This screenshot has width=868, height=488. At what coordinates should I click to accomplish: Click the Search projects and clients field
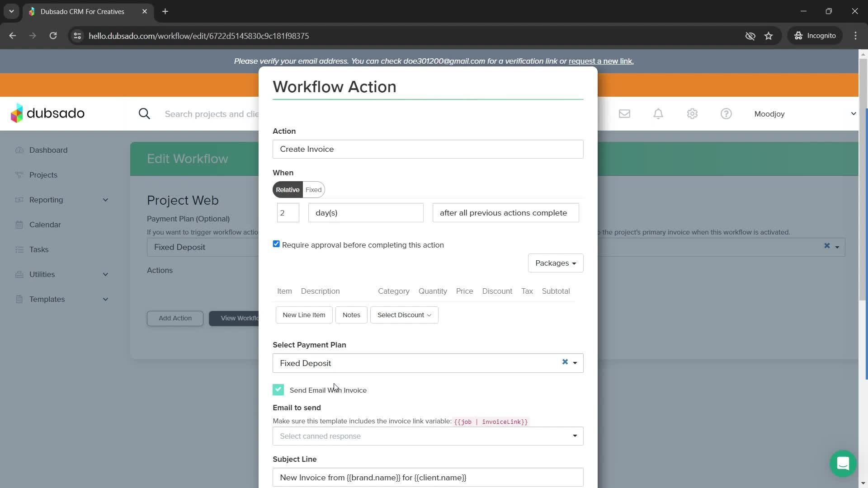(x=212, y=114)
